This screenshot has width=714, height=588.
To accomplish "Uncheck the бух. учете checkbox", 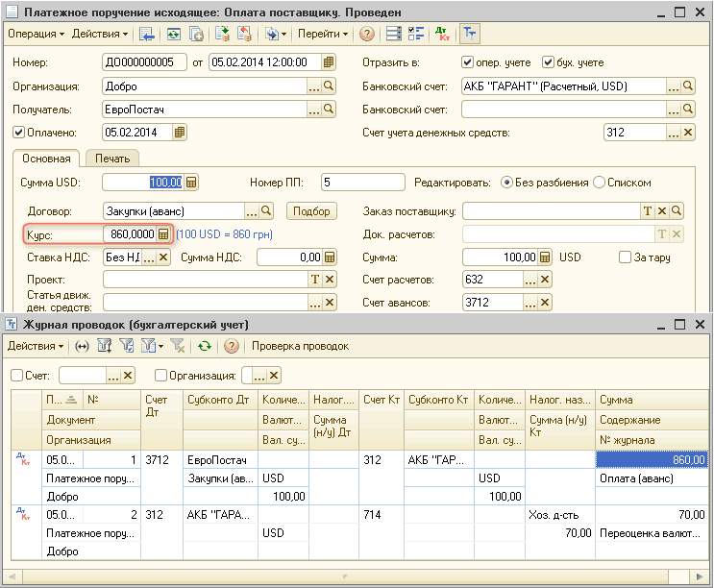I will point(548,62).
